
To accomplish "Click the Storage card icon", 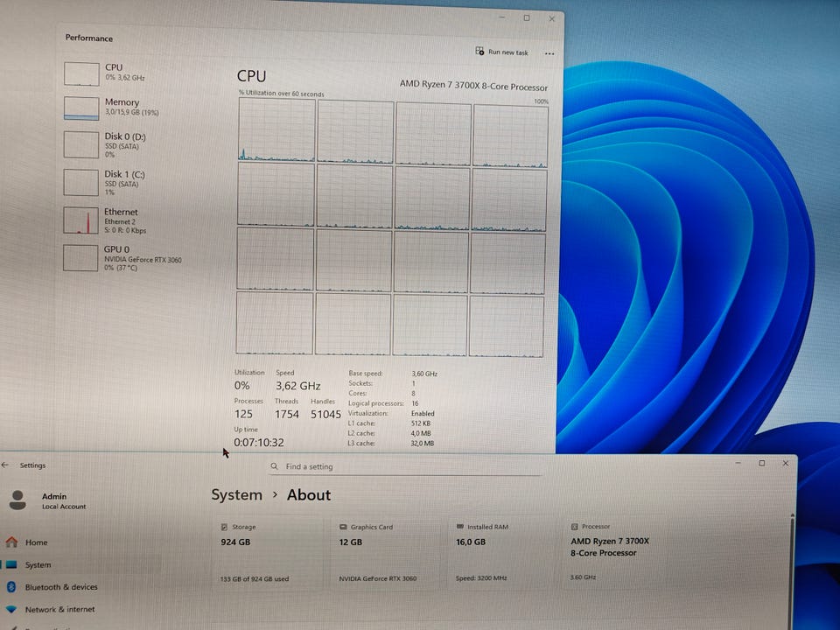I will pos(225,527).
